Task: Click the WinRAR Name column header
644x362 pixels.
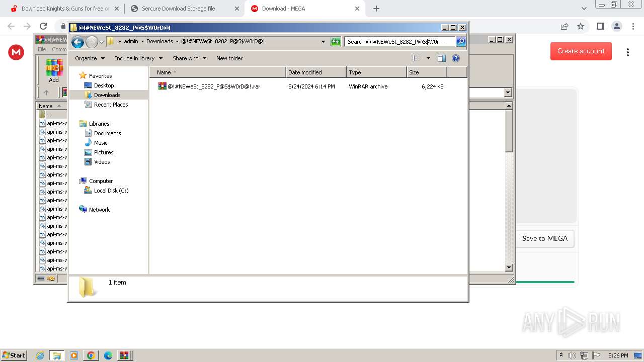Action: 51,106
